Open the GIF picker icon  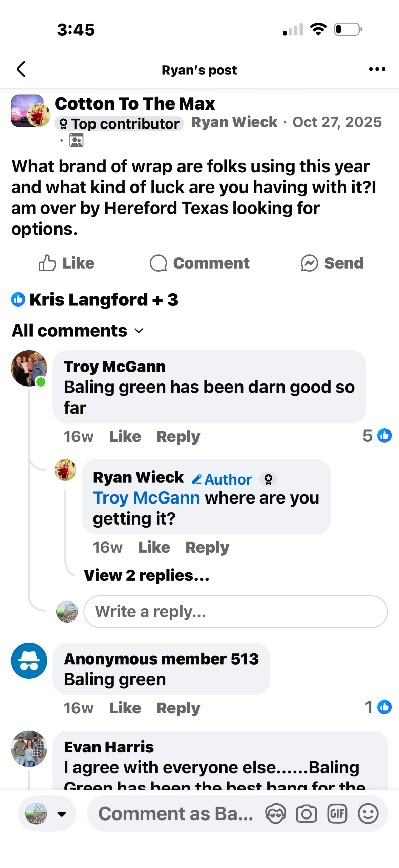click(337, 813)
